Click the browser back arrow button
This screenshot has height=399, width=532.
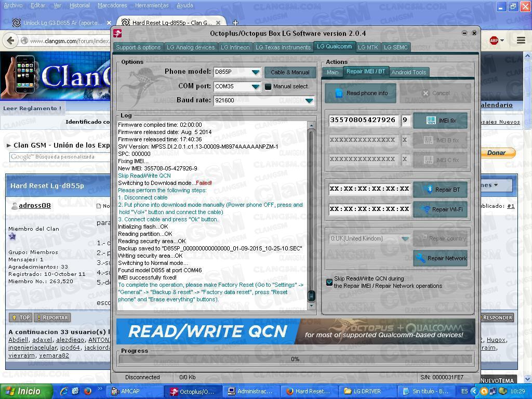click(10, 41)
